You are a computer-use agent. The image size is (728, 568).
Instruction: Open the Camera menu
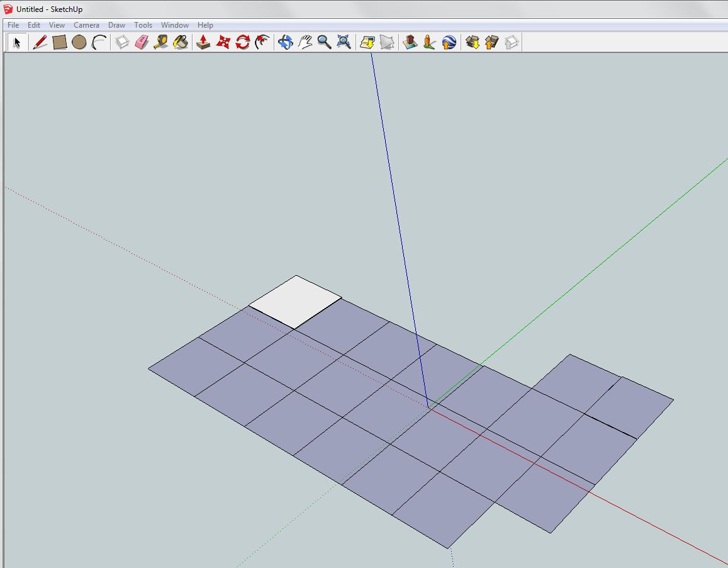(x=86, y=25)
